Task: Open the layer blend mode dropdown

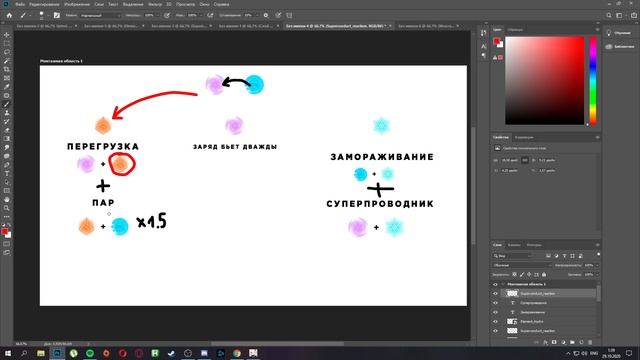Action: click(522, 265)
